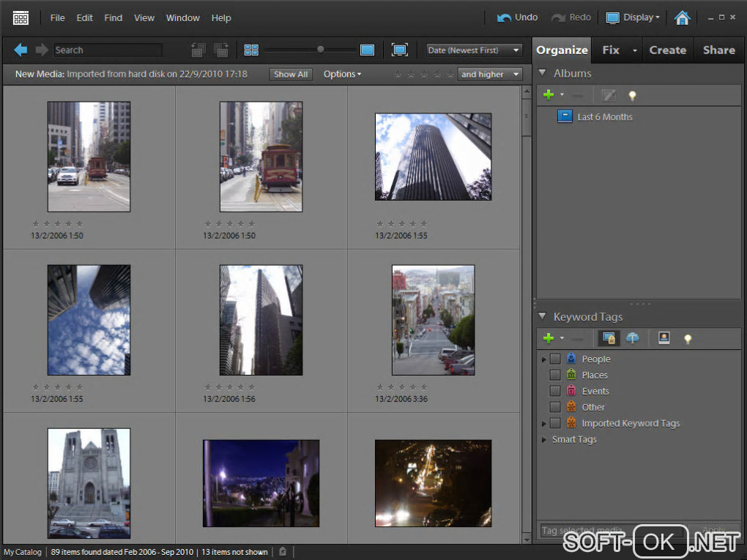Screen dimensions: 747x560
Task: Click the green plus in Albums panel
Action: point(548,95)
